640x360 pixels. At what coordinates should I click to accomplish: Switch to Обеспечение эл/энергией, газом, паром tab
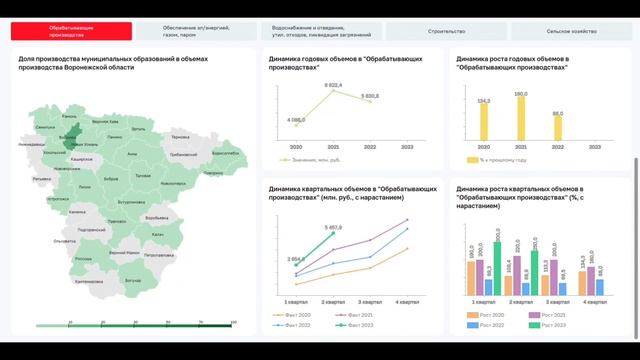tap(196, 31)
